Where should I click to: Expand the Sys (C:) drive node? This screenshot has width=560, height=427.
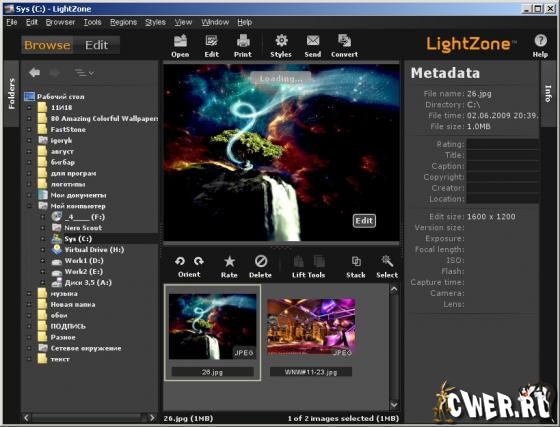[43, 239]
